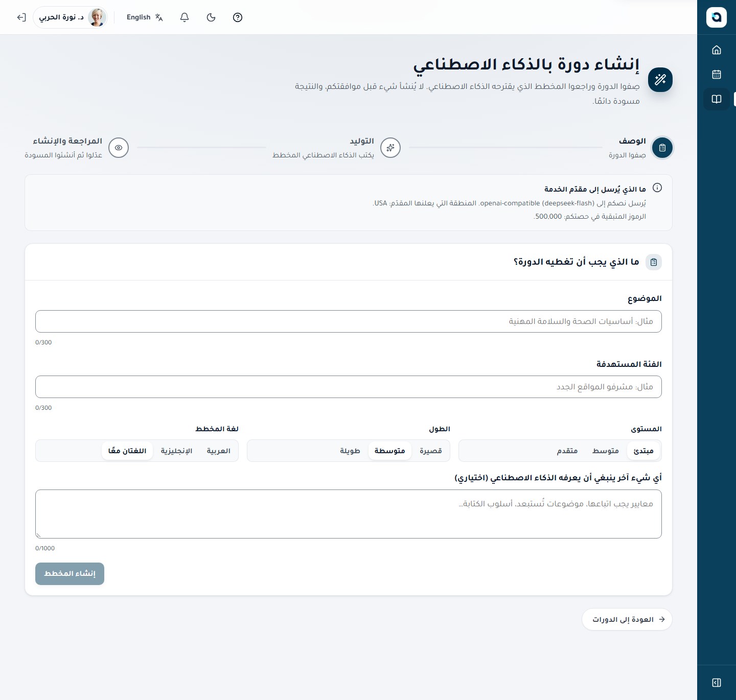Click the page title إنشاء دورة بالذكاء الاصطناعي
736x700 pixels.
(x=526, y=64)
